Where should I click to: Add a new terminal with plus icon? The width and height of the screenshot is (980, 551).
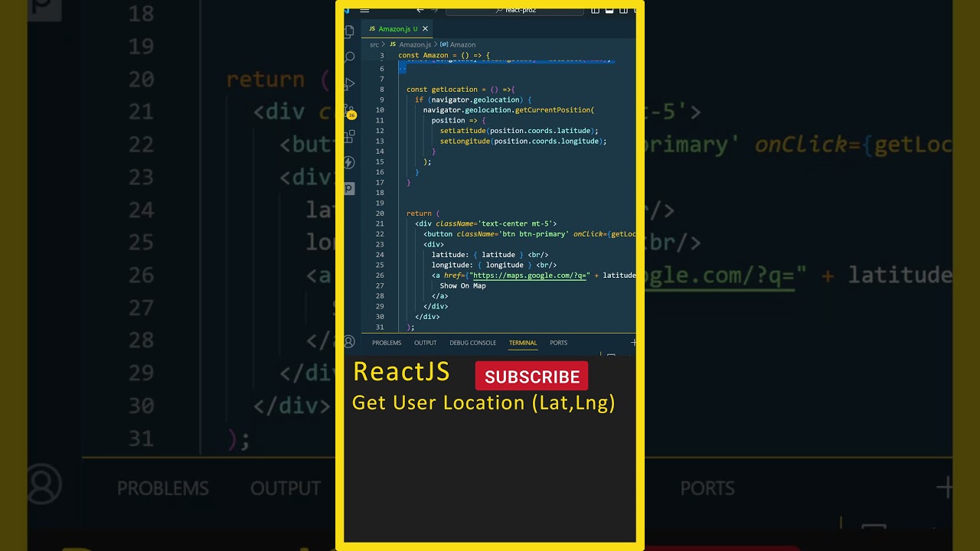point(633,343)
